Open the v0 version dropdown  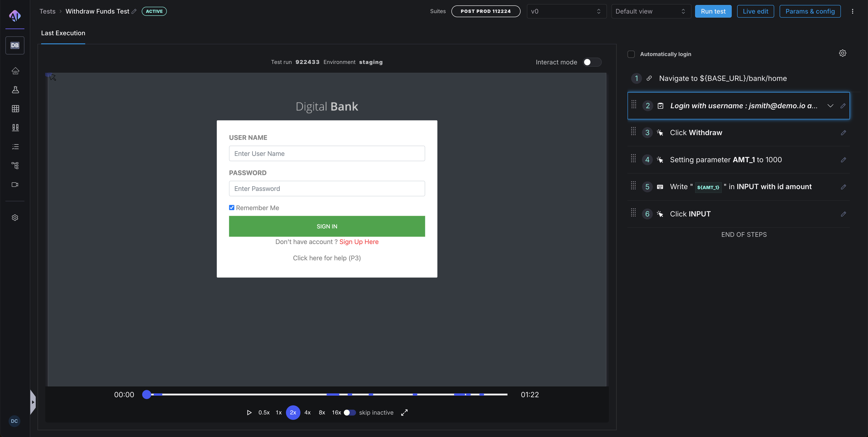[566, 12]
